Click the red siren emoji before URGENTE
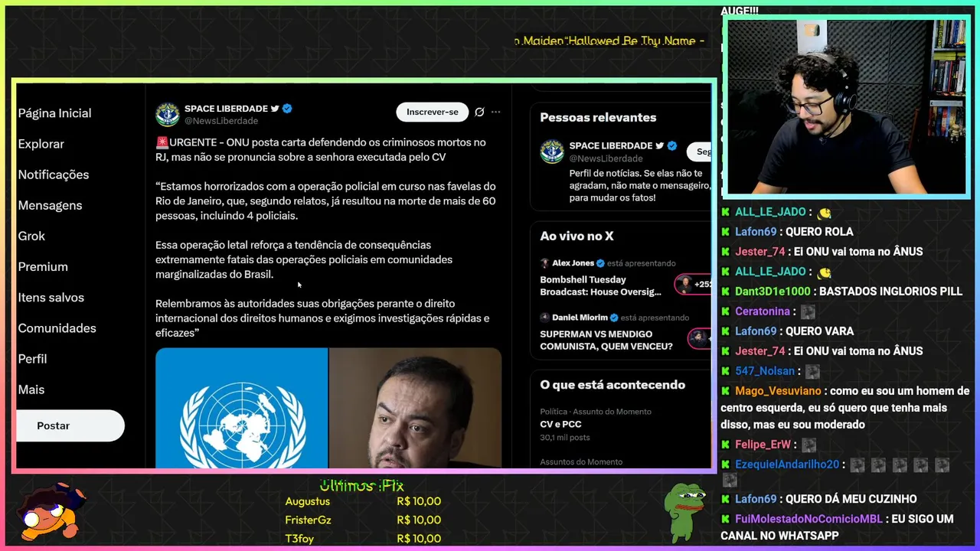The height and width of the screenshot is (551, 980). point(162,142)
